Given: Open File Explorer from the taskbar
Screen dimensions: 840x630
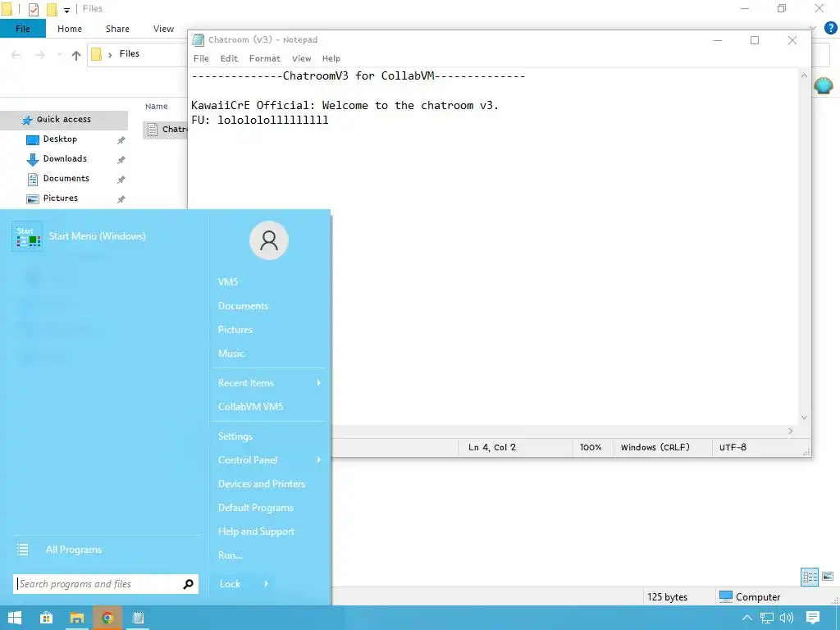Looking at the screenshot, I should 76,618.
